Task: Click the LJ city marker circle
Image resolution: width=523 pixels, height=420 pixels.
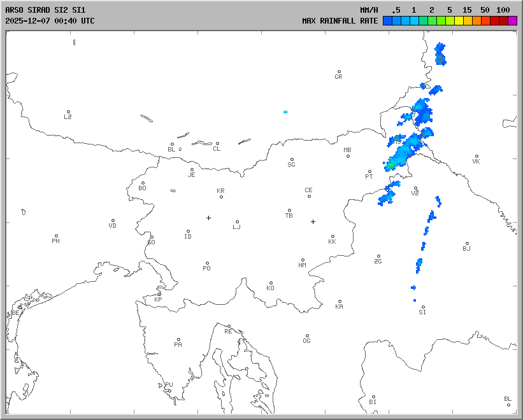Action: (x=237, y=222)
